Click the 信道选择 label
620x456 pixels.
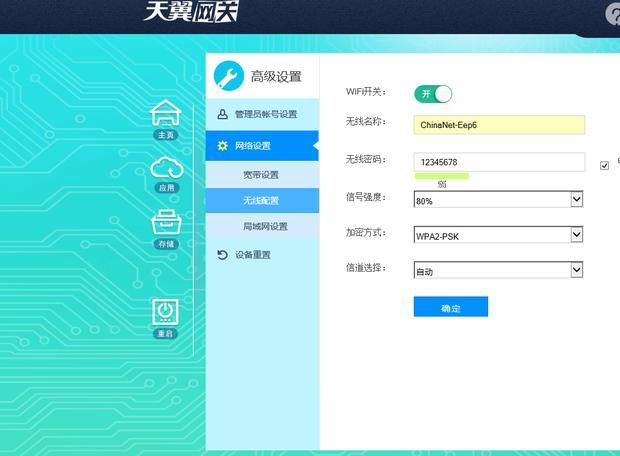click(x=366, y=268)
